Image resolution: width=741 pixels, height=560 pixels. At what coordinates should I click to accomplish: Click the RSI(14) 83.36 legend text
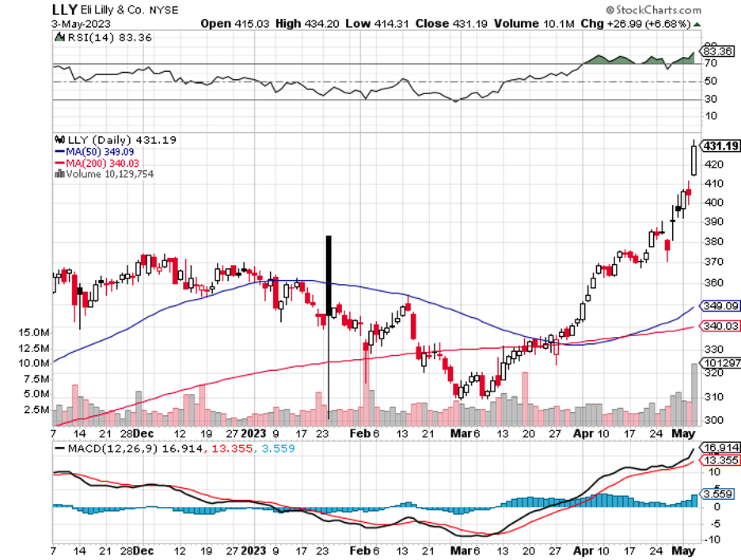click(x=109, y=37)
